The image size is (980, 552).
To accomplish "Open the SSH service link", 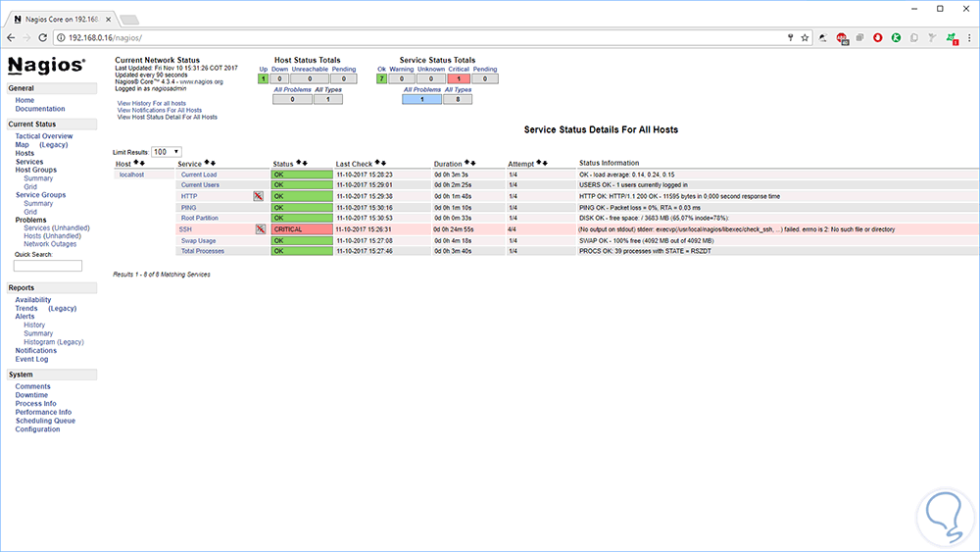I will coord(185,229).
